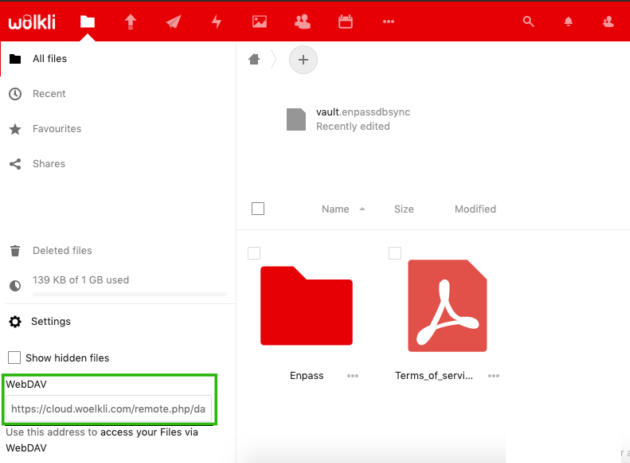This screenshot has width=630, height=463.
Task: Click the 139 KB of 1 GB used entry
Action: click(x=81, y=280)
